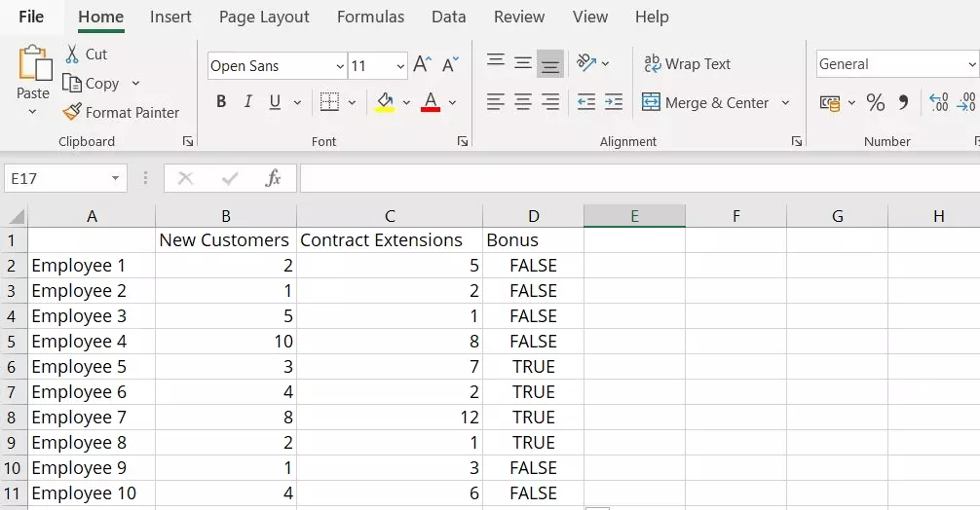This screenshot has width=980, height=510.
Task: Expand Merge & Center dropdown arrow
Action: 785,102
